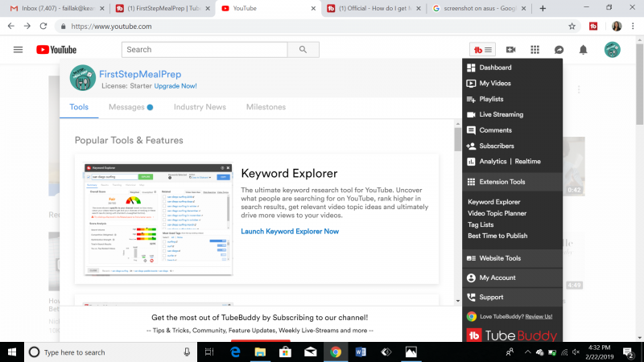Click the create video camera icon
Screen dimensions: 644x362
coord(510,50)
